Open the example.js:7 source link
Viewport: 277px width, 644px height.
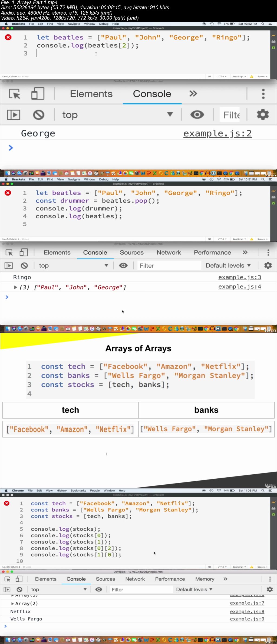pos(247,603)
